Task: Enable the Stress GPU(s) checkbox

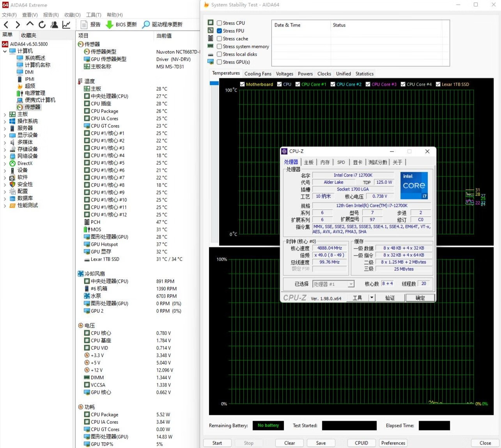Action: [x=219, y=62]
